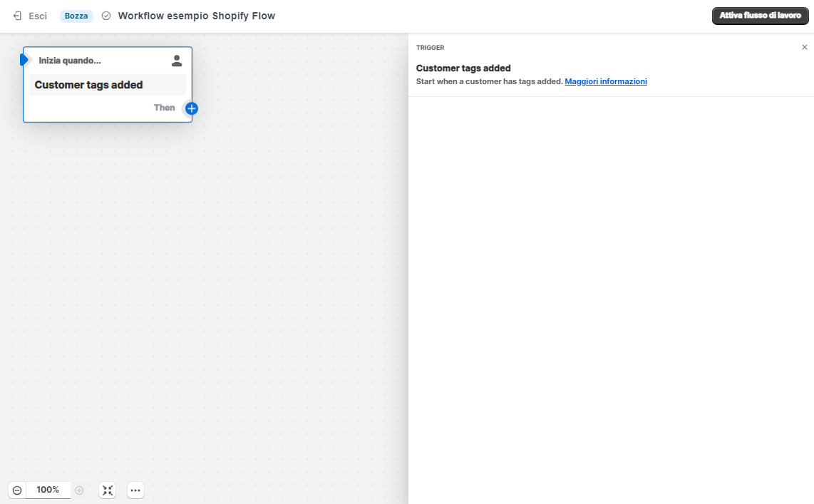Click the Attiva flusso di lavoro button
The image size is (814, 504).
(x=760, y=15)
